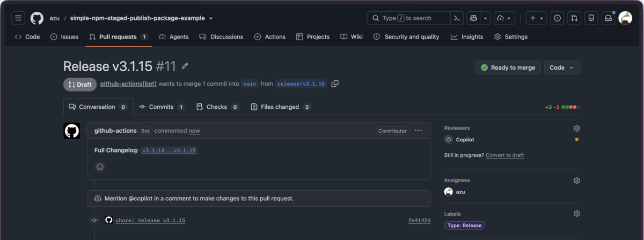Screen dimensions: 644x240
Task: Open the github-actions[bot] author link
Action: coord(128,84)
